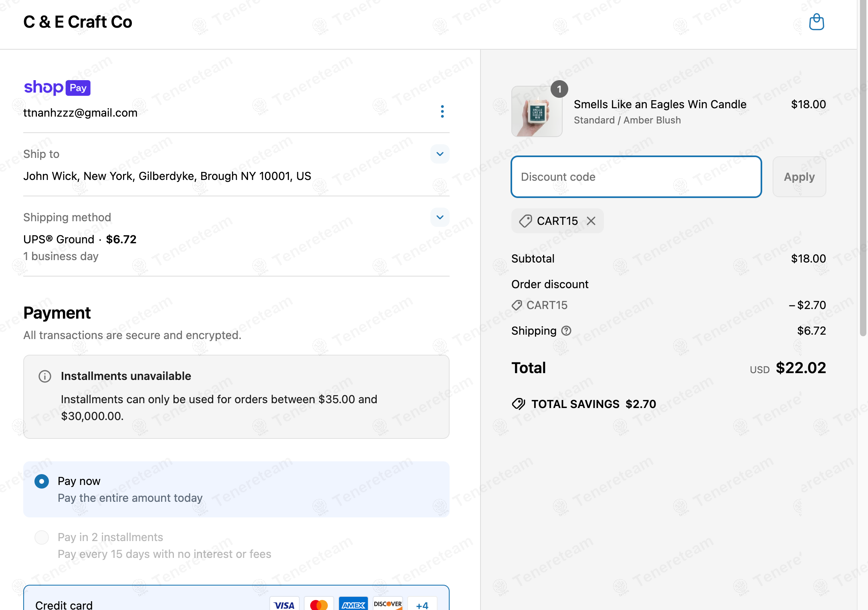This screenshot has height=610, width=868.
Task: Click the C & E Craft Co store title
Action: coord(78,22)
